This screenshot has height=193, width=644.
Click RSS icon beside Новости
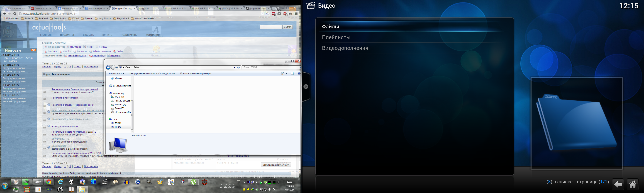[33, 50]
